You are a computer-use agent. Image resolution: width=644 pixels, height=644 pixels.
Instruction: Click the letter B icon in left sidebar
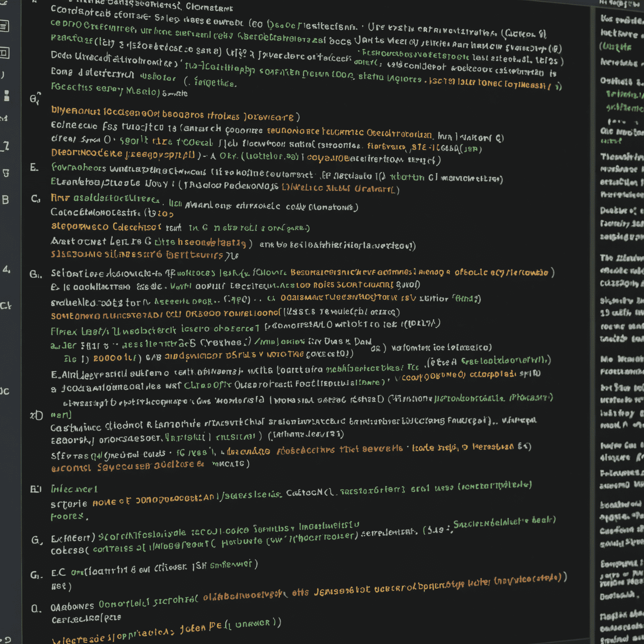click(x=5, y=200)
